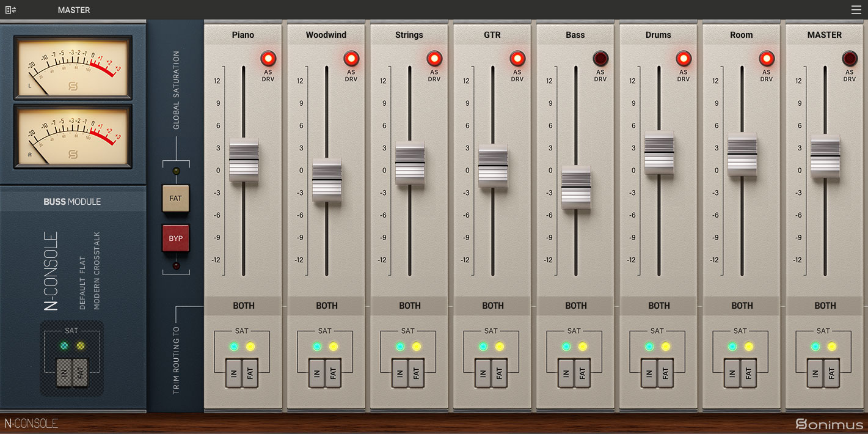Toggle the SAT IN switch on Drums

tap(650, 373)
